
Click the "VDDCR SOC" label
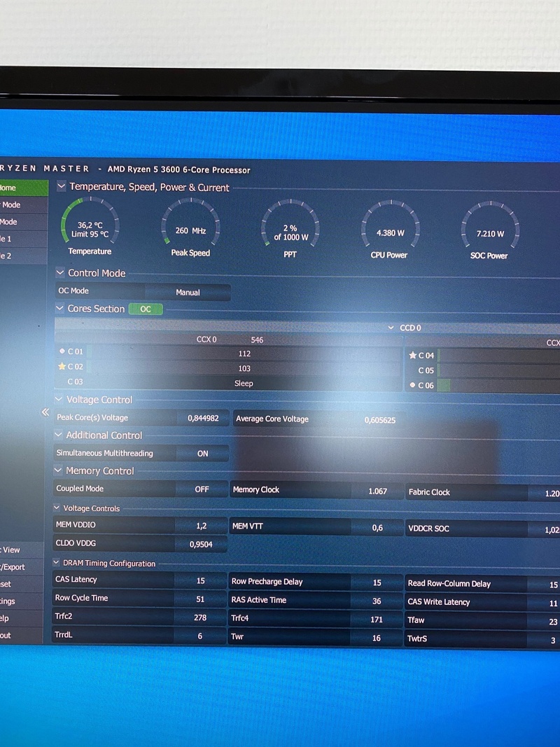click(428, 529)
